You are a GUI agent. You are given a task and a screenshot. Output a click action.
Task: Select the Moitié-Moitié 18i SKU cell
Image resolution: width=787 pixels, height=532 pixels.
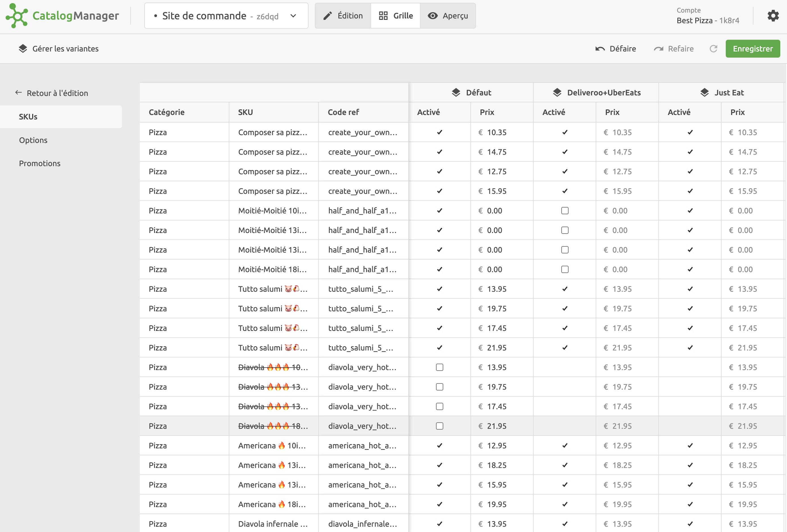click(274, 270)
